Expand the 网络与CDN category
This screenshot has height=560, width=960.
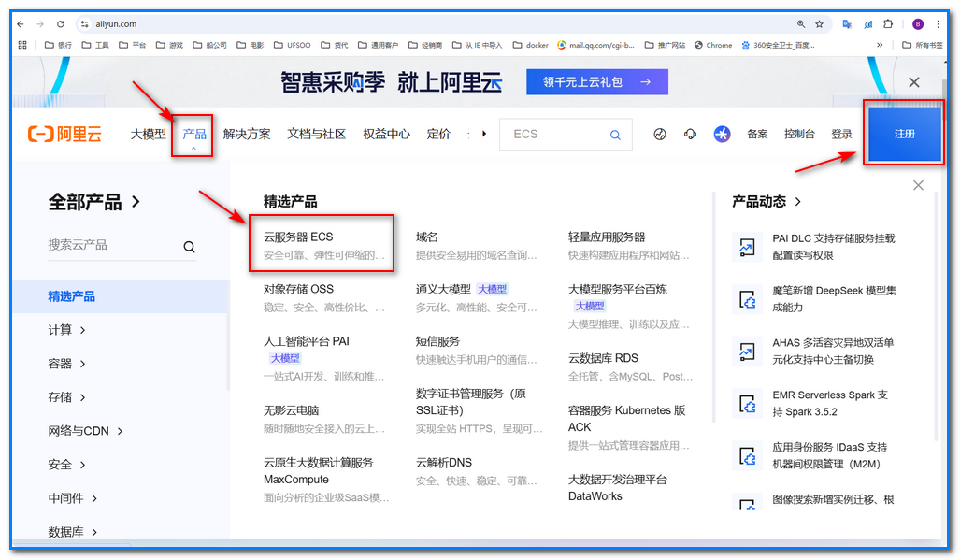coord(86,431)
